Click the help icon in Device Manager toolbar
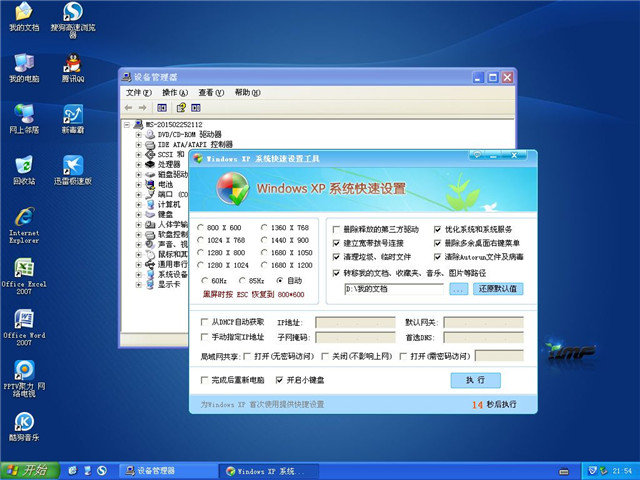Viewport: 640px width, 480px height. [x=181, y=108]
